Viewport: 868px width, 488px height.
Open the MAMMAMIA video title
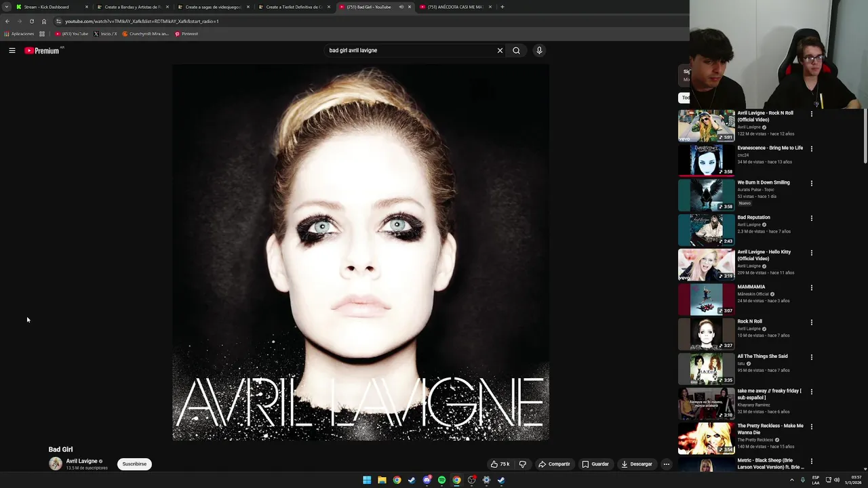pyautogui.click(x=751, y=287)
